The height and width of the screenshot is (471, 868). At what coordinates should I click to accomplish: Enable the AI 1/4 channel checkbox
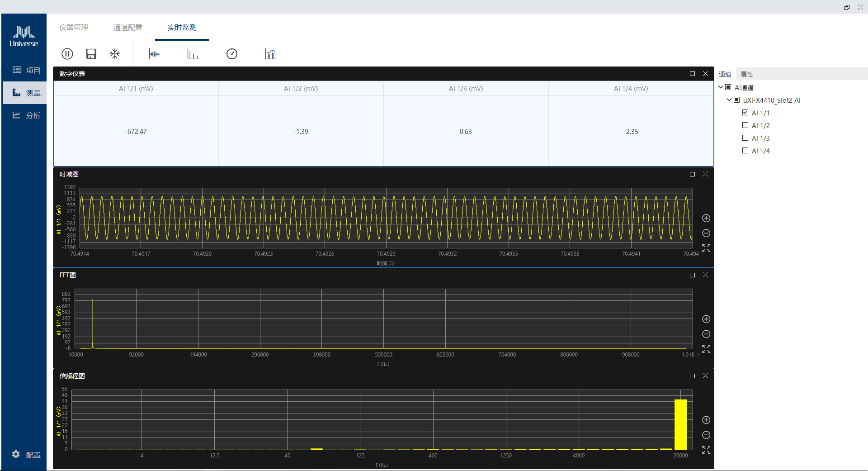coord(745,151)
